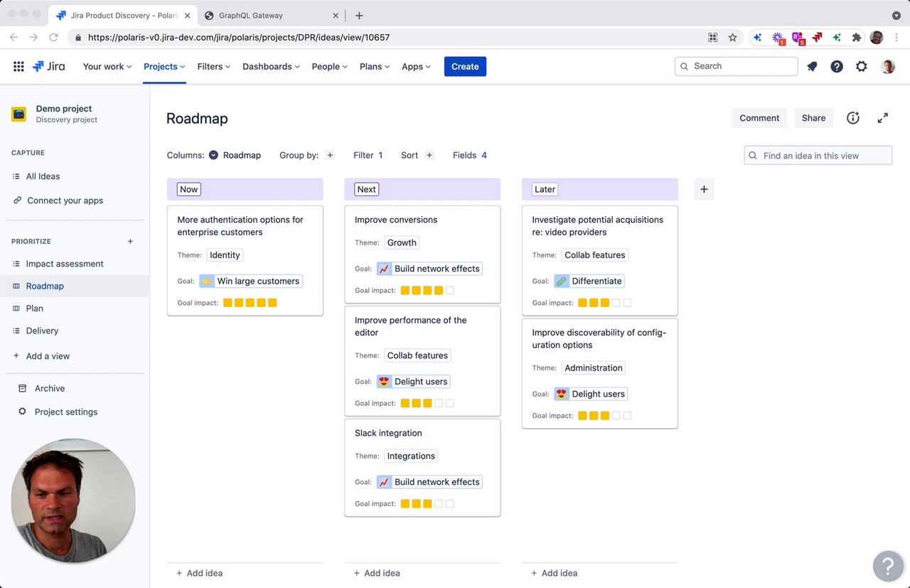This screenshot has height=588, width=910.
Task: Click Add idea under the Now column
Action: (x=205, y=573)
